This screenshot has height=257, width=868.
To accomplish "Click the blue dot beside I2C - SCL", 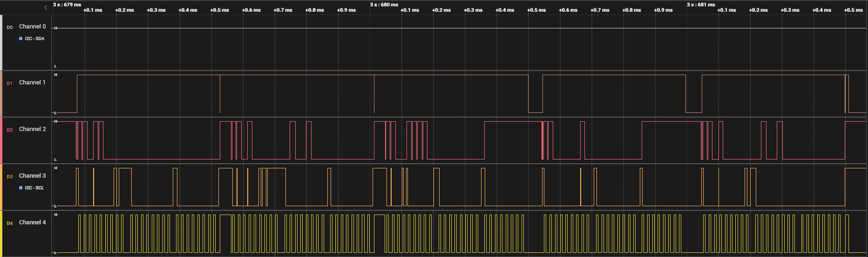I will click(x=20, y=188).
